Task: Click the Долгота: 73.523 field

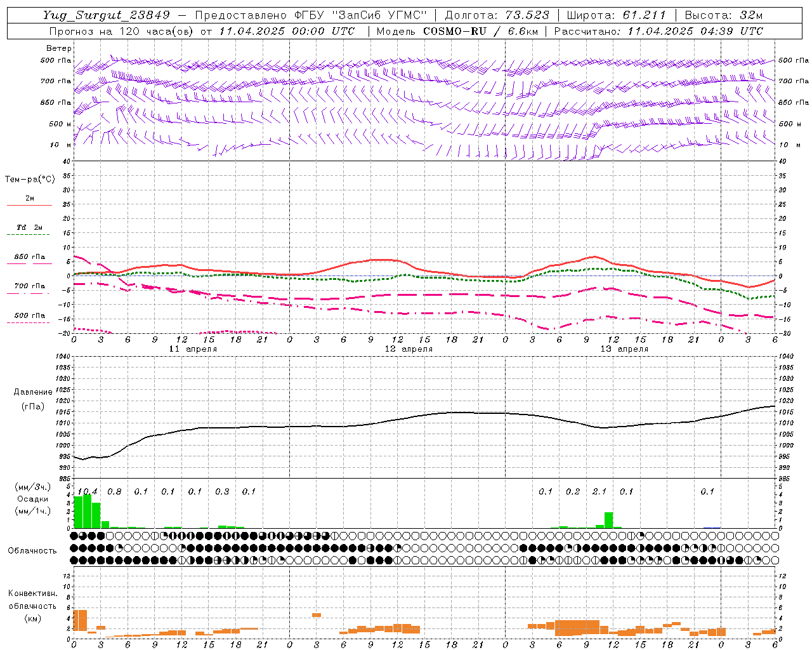Action: [x=497, y=15]
